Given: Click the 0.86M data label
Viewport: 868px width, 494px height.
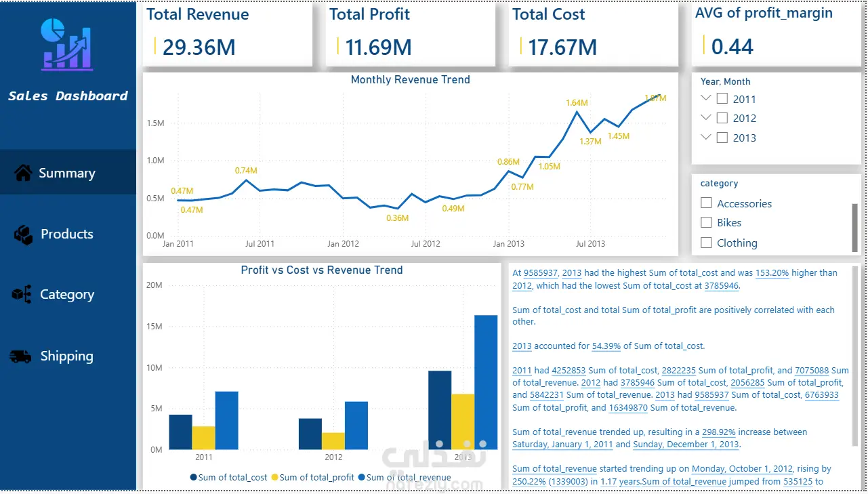Looking at the screenshot, I should point(508,162).
